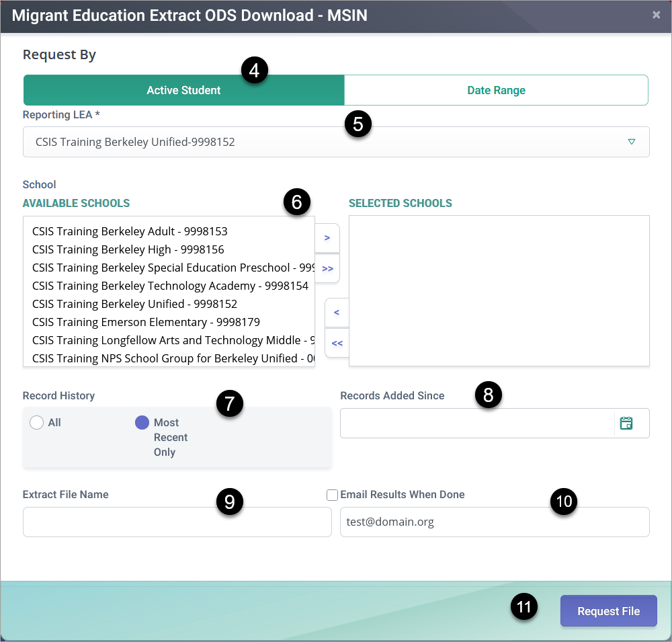Viewport: 672px width, 642px height.
Task: Click the Records Added Since date field
Action: 477,424
